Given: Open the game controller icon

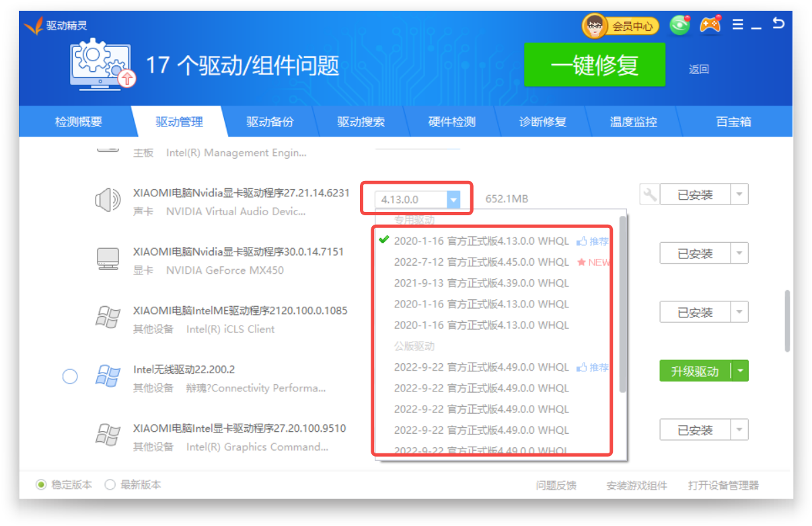Looking at the screenshot, I should click(x=710, y=25).
